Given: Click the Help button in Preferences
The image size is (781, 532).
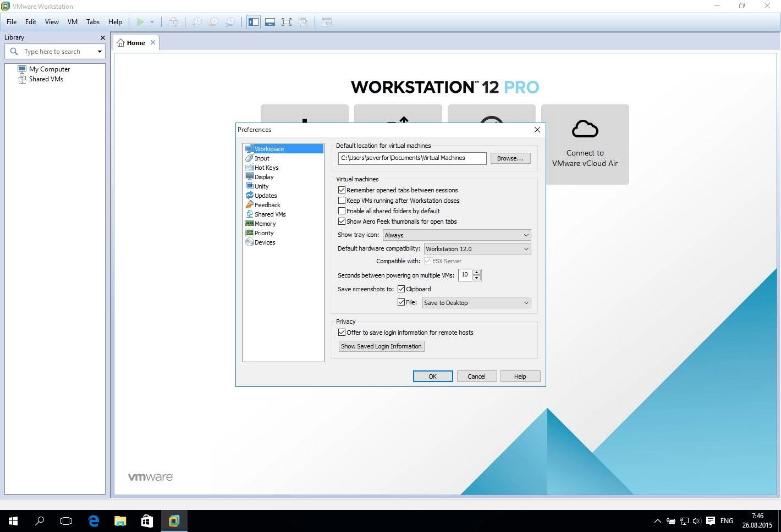Looking at the screenshot, I should tap(520, 376).
